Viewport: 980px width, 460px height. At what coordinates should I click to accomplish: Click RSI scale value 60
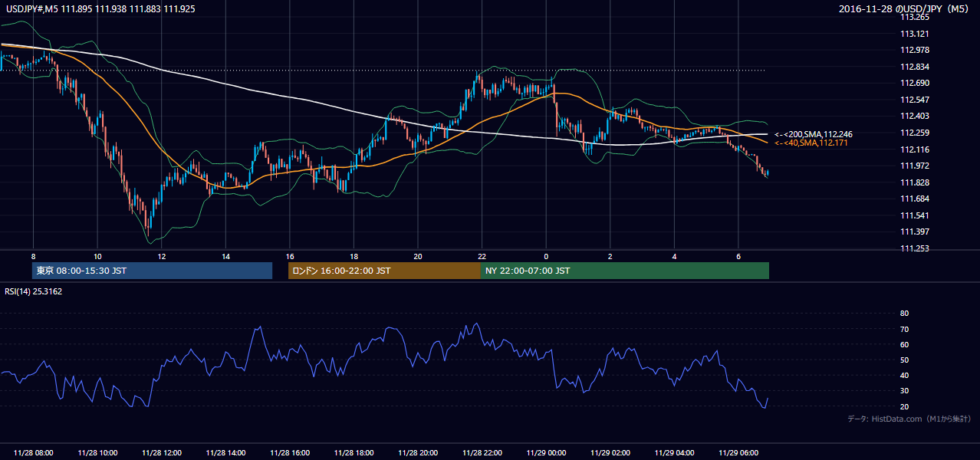click(x=904, y=344)
